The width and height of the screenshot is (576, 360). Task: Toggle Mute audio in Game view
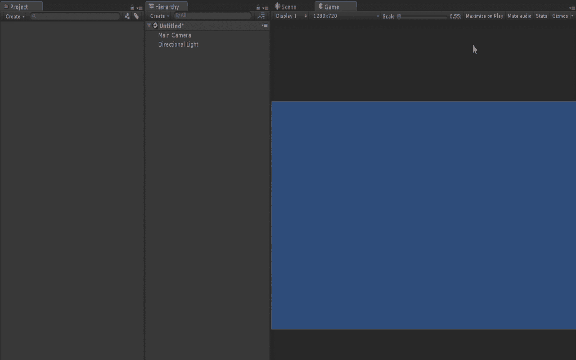(x=519, y=16)
